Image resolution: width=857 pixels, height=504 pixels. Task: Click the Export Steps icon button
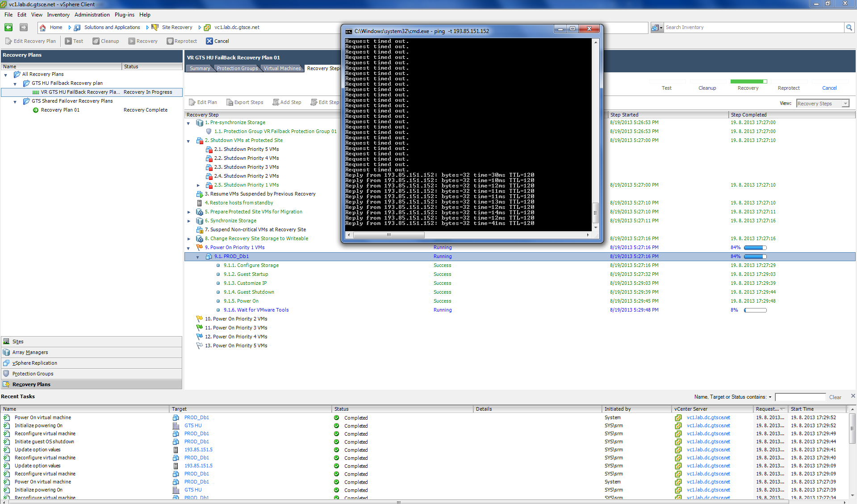[x=230, y=102]
